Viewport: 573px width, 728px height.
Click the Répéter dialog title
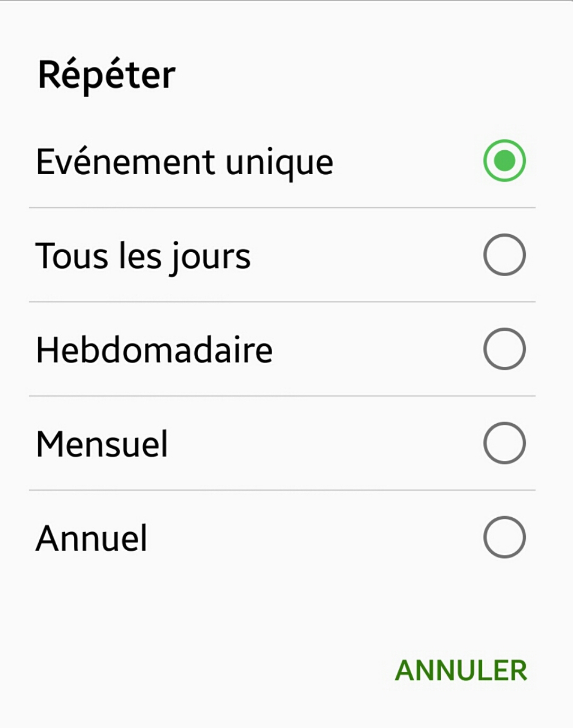[x=106, y=74]
